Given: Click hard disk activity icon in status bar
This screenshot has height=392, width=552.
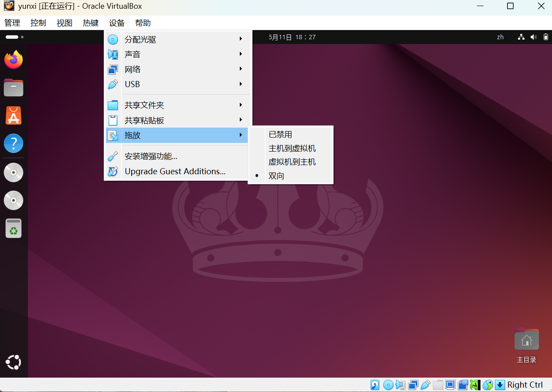Looking at the screenshot, I should pos(375,385).
